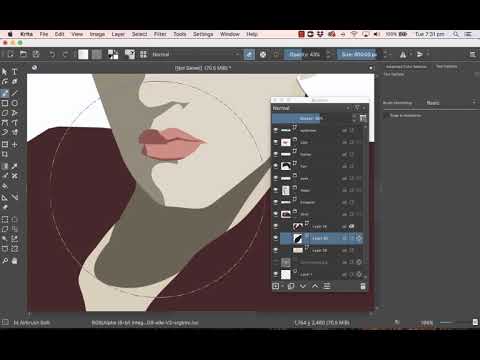Select the Freehand Brush tool
This screenshot has width=480, height=360.
point(5,93)
